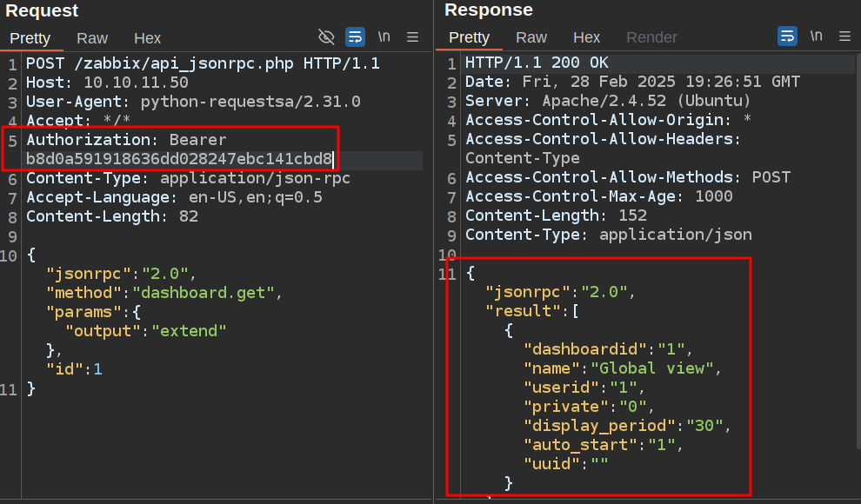Click the Response Render tab
The width and height of the screenshot is (861, 504).
pos(651,37)
